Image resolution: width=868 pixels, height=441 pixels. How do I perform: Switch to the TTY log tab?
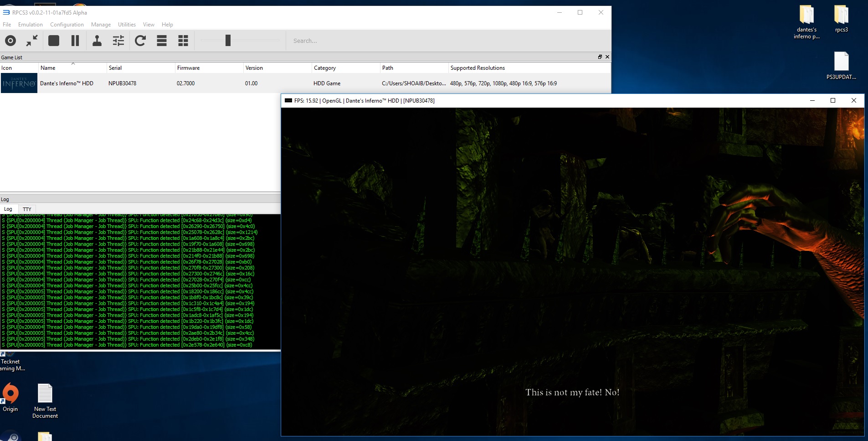pyautogui.click(x=27, y=209)
